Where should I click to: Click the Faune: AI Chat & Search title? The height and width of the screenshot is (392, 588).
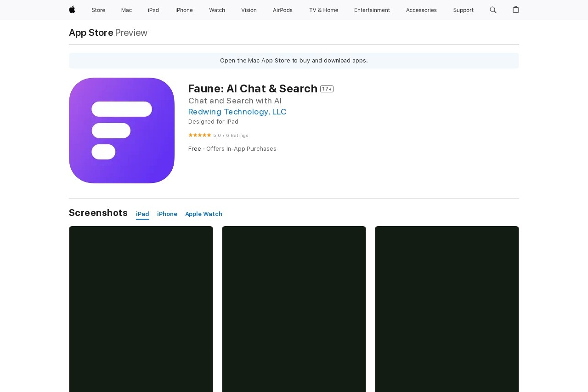[x=253, y=89]
